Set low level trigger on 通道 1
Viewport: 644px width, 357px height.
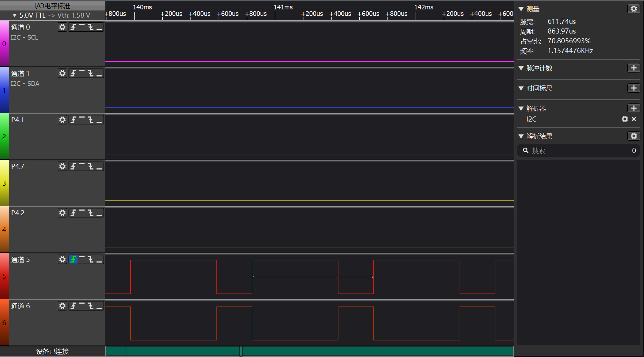(99, 73)
